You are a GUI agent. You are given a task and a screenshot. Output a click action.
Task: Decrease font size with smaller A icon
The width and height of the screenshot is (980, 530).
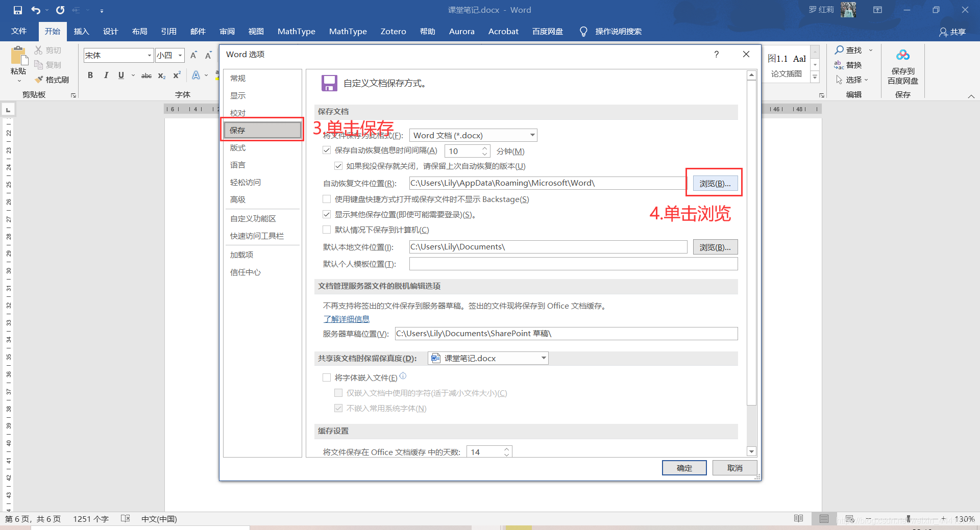pyautogui.click(x=208, y=55)
